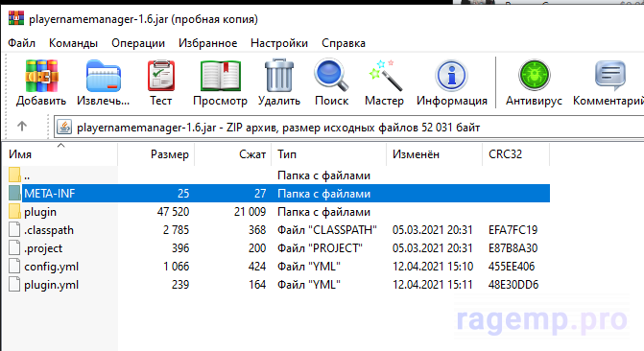The height and width of the screenshot is (351, 644).
Task: Show archive Информация icon
Action: click(x=451, y=76)
